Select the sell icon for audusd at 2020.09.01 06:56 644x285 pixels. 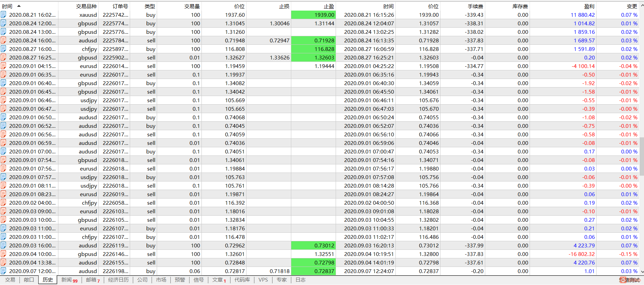point(3,134)
